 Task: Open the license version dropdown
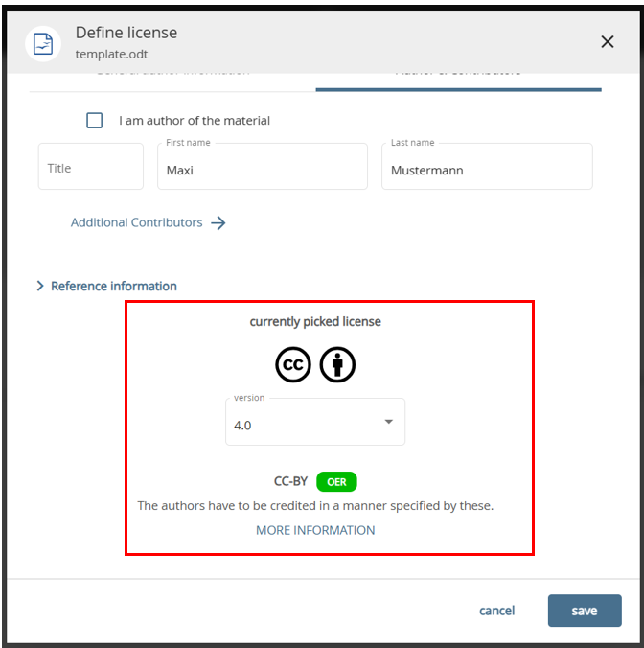[315, 423]
